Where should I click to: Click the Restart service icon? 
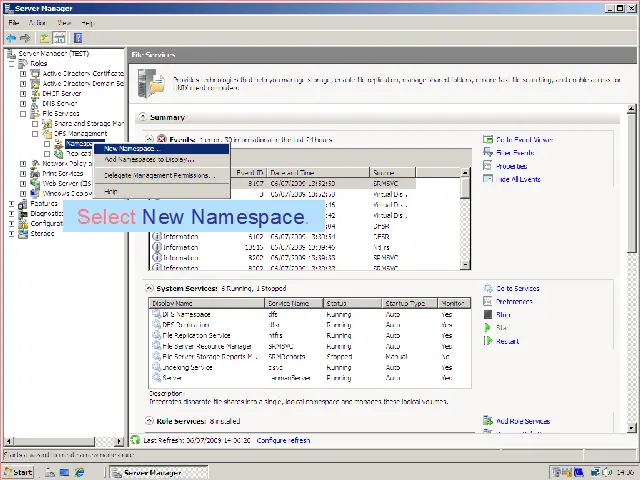(488, 341)
